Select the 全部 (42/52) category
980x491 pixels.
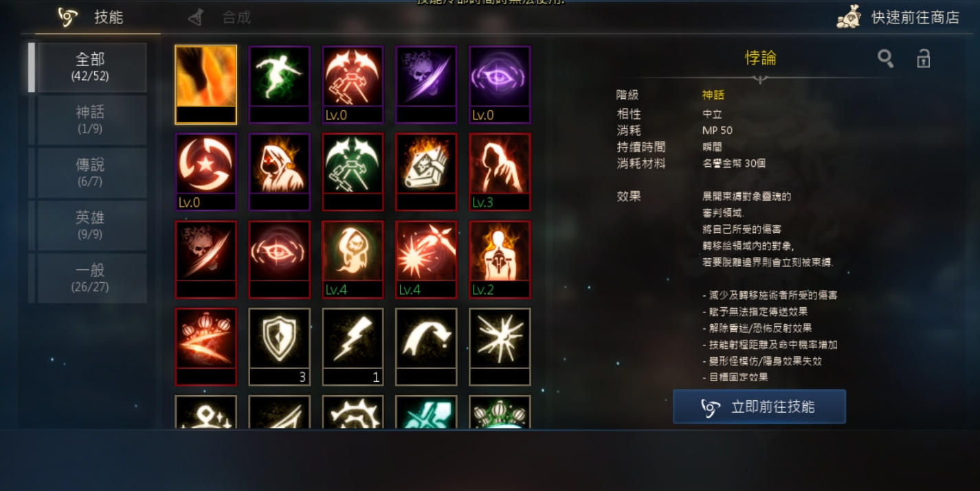91,67
